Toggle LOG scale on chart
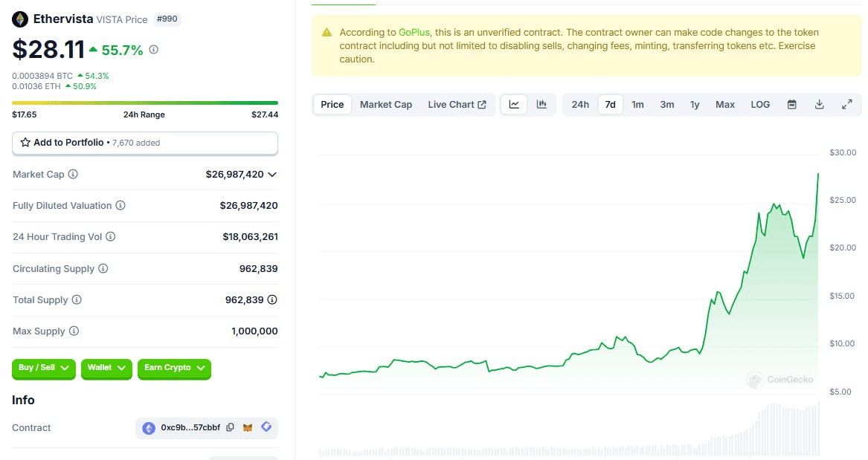This screenshot has width=868, height=460. tap(760, 105)
